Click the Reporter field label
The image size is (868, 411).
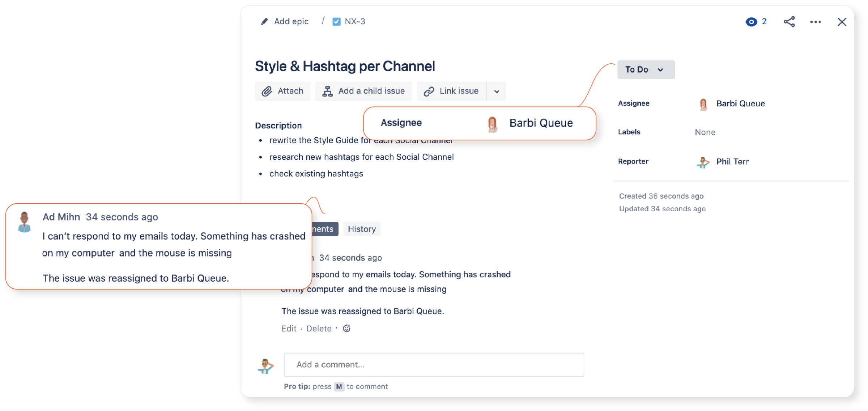(633, 162)
